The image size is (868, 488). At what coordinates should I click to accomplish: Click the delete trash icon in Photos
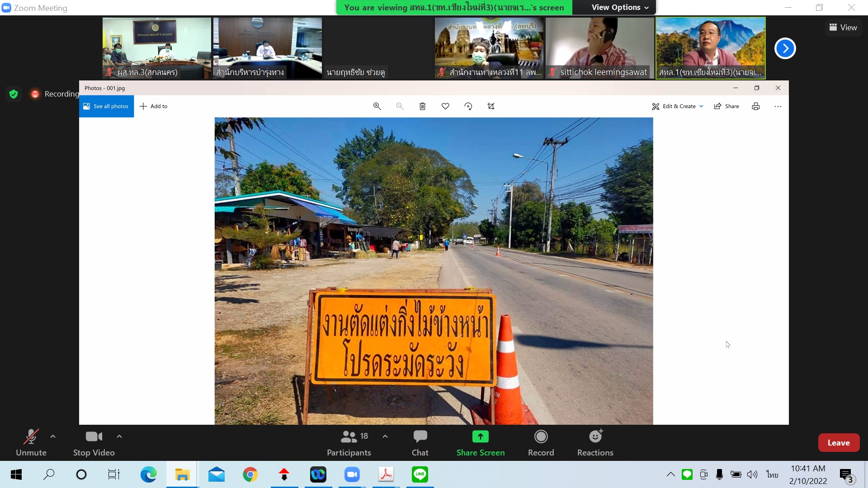[x=422, y=106]
